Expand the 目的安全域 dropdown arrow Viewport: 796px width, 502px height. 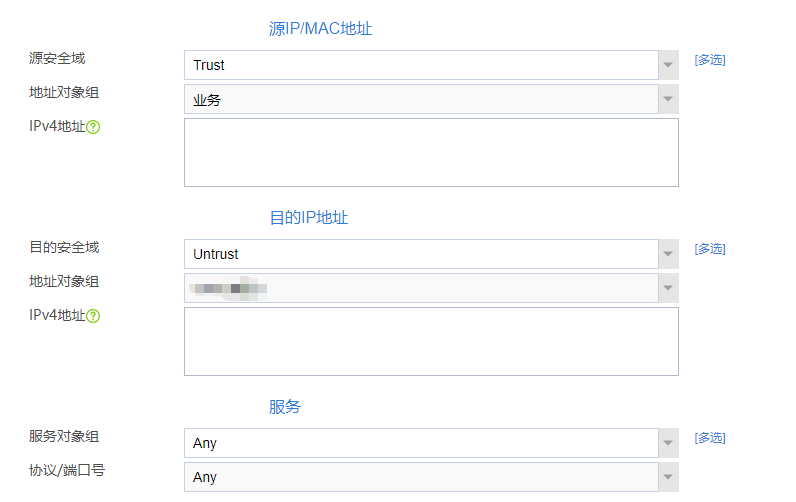click(668, 254)
